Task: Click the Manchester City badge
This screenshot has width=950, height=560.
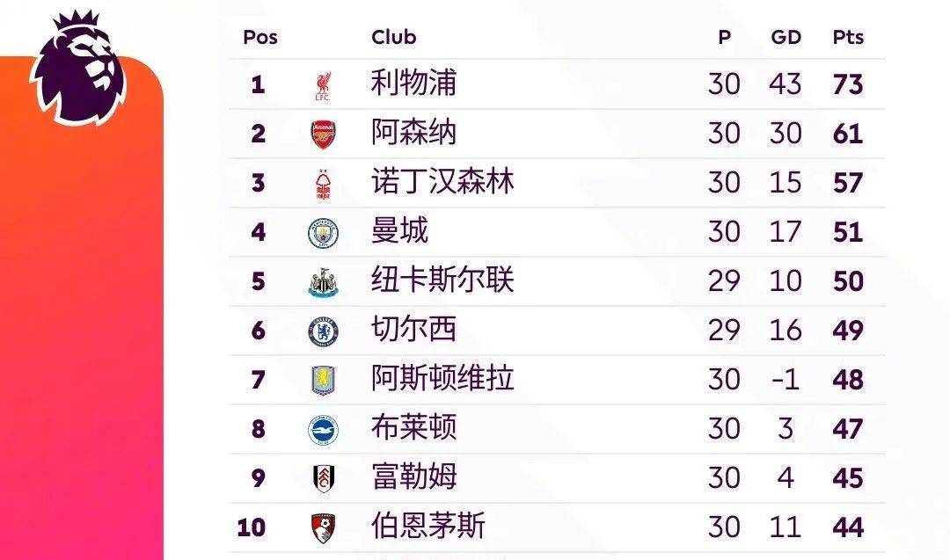Action: (323, 233)
